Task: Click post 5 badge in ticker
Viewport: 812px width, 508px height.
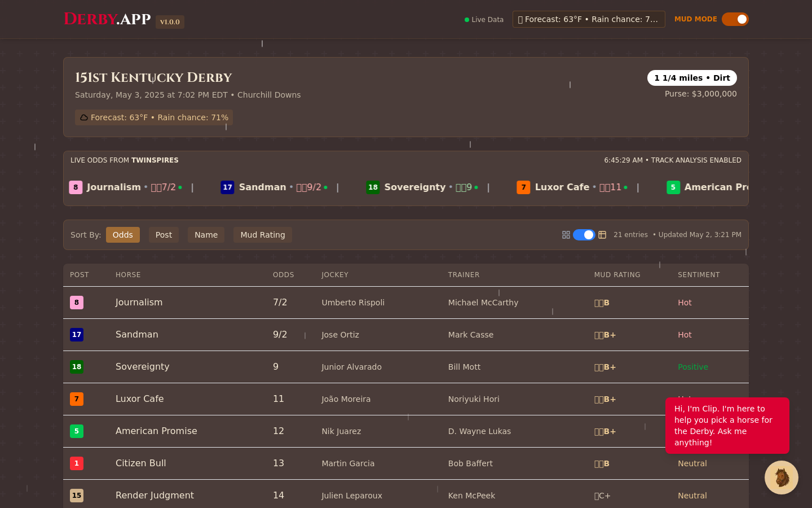Action: (673, 187)
